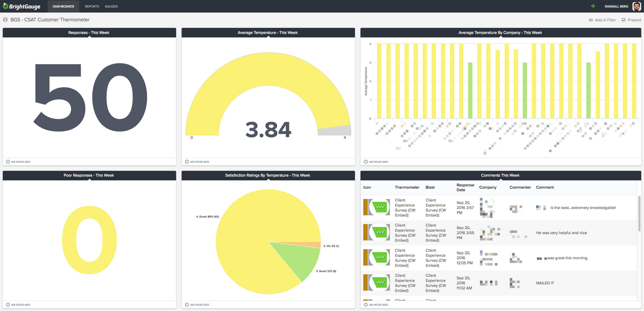644x311 pixels.
Task: Open Randall Berg's profile avatar
Action: click(636, 6)
